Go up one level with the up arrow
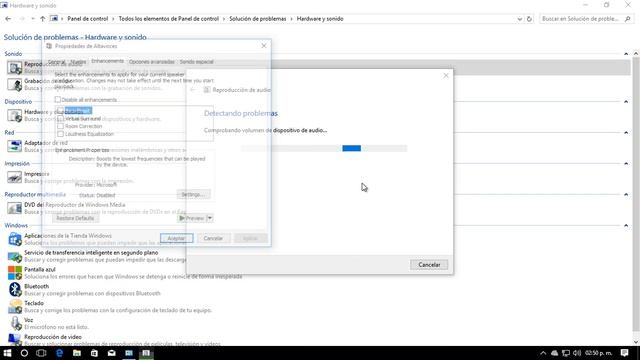 (42, 19)
